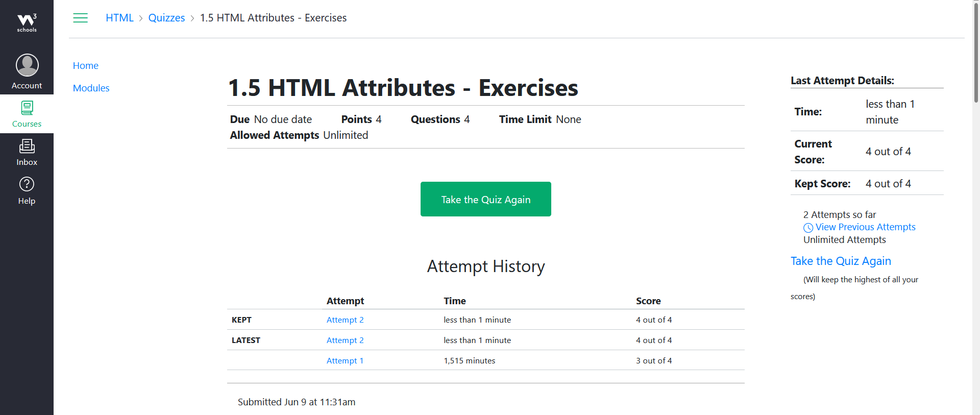Click the 'Time Limit None' text
Image resolution: width=980 pixels, height=415 pixels.
click(540, 119)
